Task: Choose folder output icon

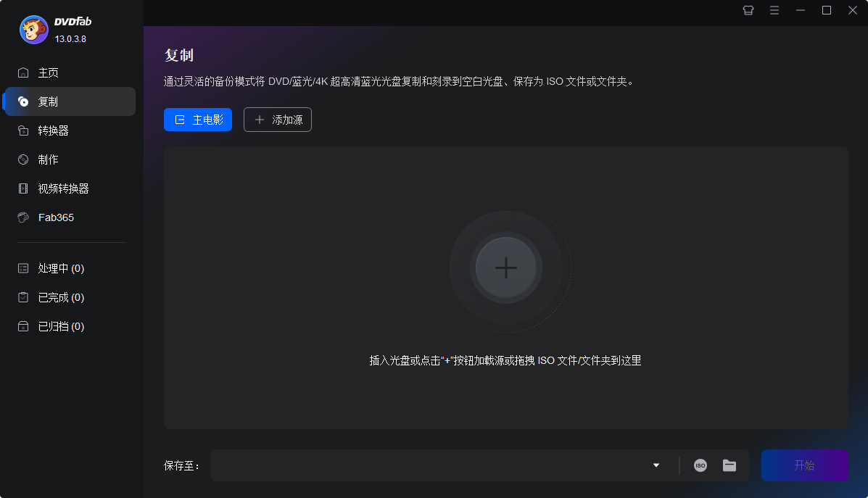Action: point(729,465)
